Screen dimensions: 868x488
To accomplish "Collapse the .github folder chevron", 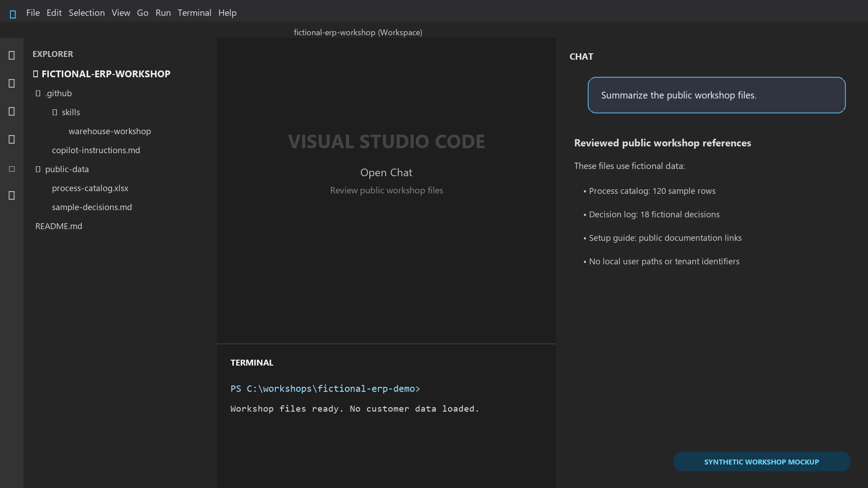I will [x=38, y=94].
